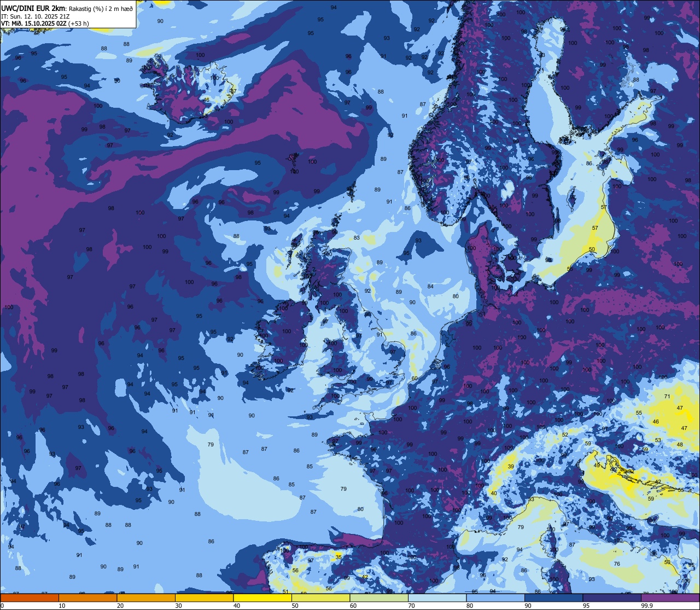Click the 70–80 pale blue legend swatch
Image resolution: width=700 pixels, height=610 pixels.
click(x=437, y=598)
